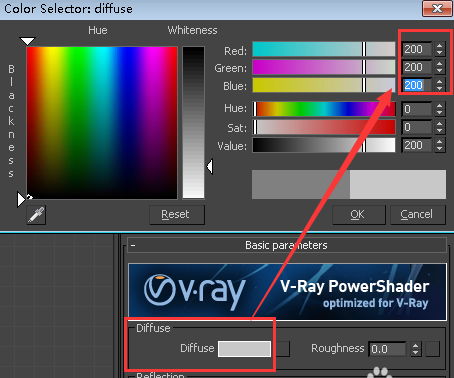Click the Value number input field

tap(416, 145)
